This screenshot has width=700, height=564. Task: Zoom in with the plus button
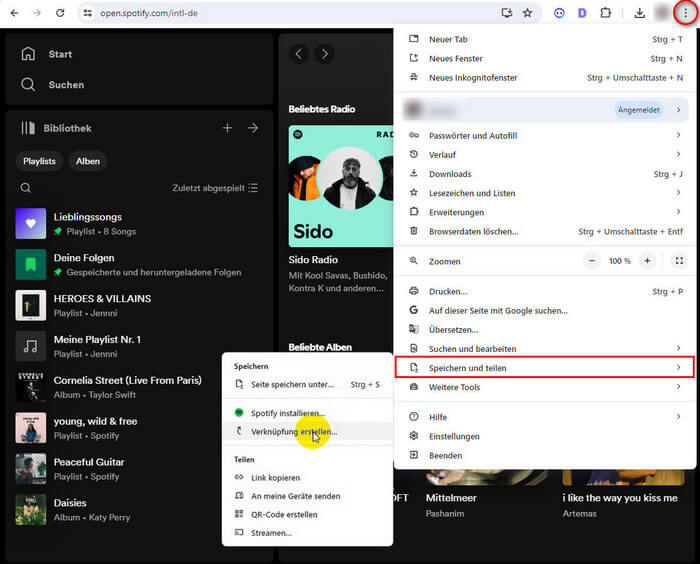tap(647, 261)
